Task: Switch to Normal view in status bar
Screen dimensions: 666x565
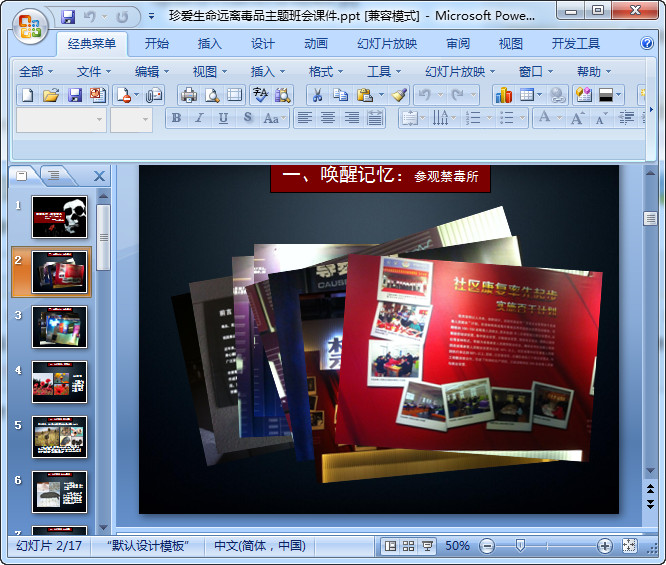Action: pos(390,546)
